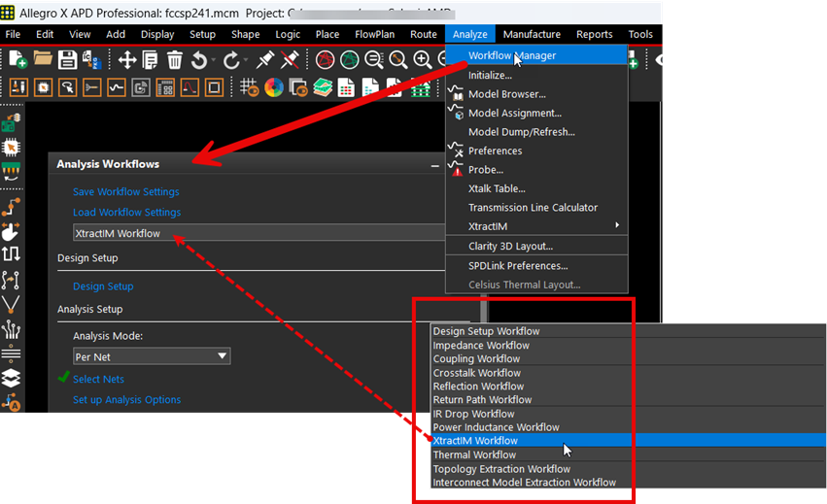
Task: Click the Undo arrow icon
Action: [200, 60]
